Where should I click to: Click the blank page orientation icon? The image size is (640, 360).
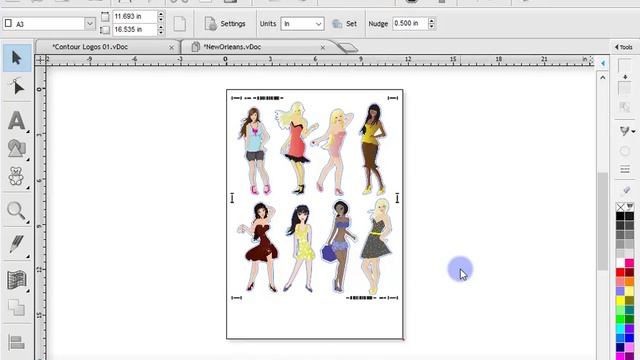[180, 24]
